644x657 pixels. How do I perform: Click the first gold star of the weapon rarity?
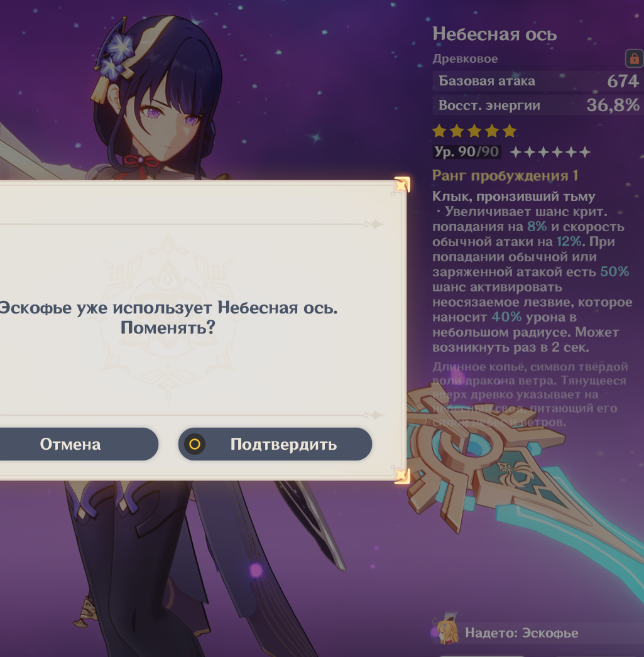point(439,131)
